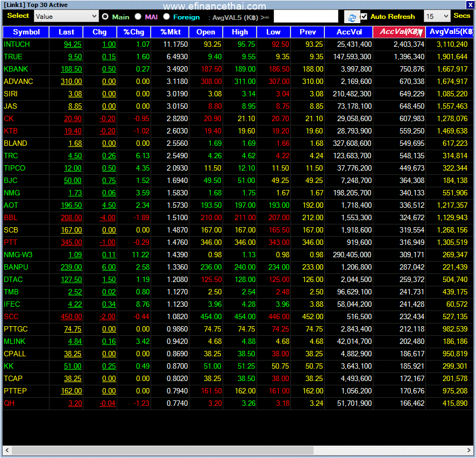Select the JAS symbol
The image size is (476, 458).
(x=10, y=107)
